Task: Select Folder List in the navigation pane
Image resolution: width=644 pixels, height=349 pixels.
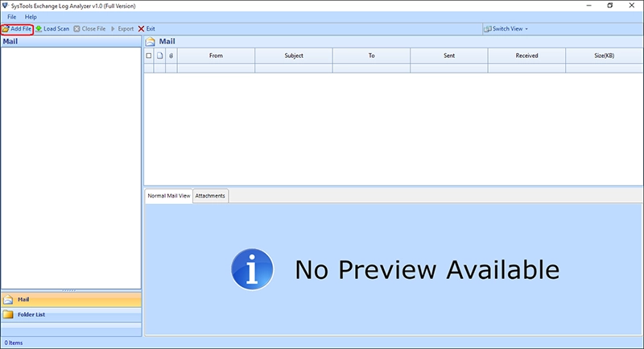Action: (71, 314)
